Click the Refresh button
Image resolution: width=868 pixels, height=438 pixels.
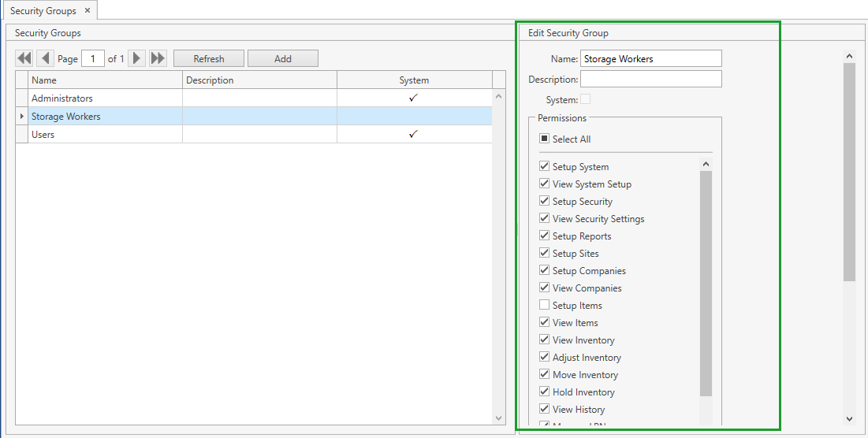click(209, 59)
